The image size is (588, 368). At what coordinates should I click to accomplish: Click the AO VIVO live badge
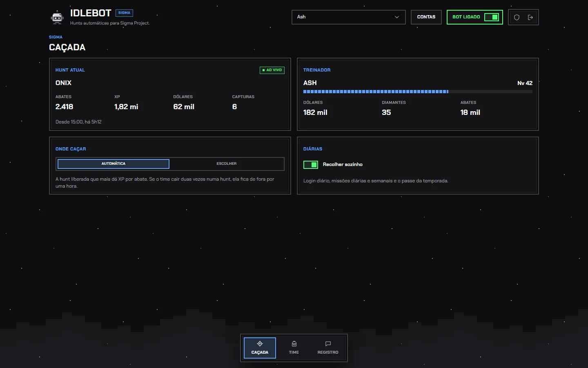pos(272,70)
